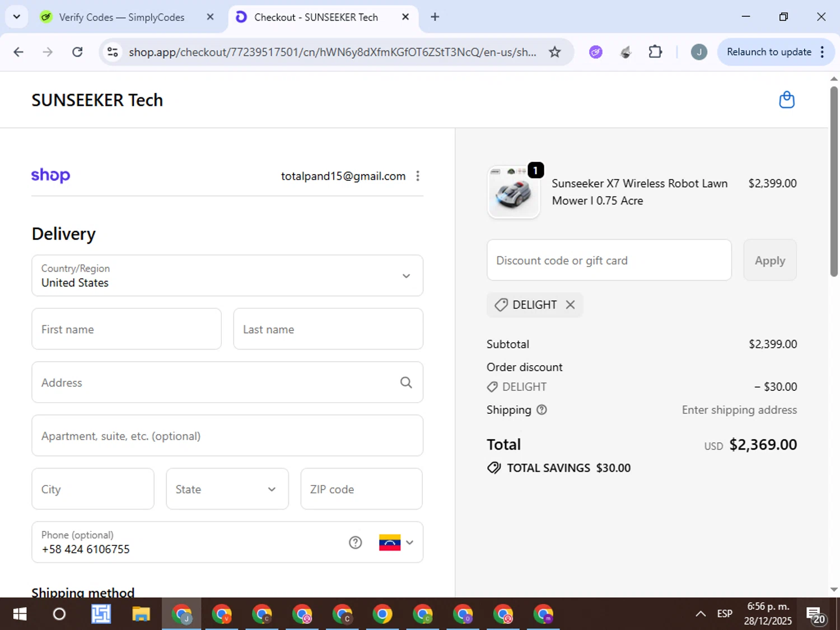Click the browser address bar URL

click(332, 52)
